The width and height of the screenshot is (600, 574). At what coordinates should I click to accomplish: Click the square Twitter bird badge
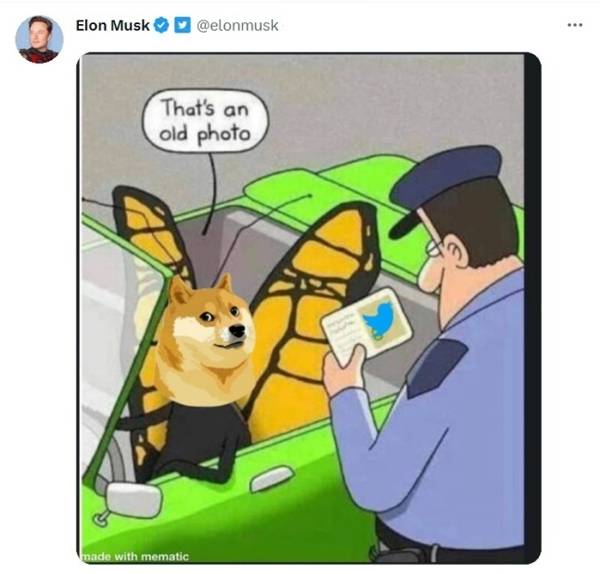pos(183,25)
